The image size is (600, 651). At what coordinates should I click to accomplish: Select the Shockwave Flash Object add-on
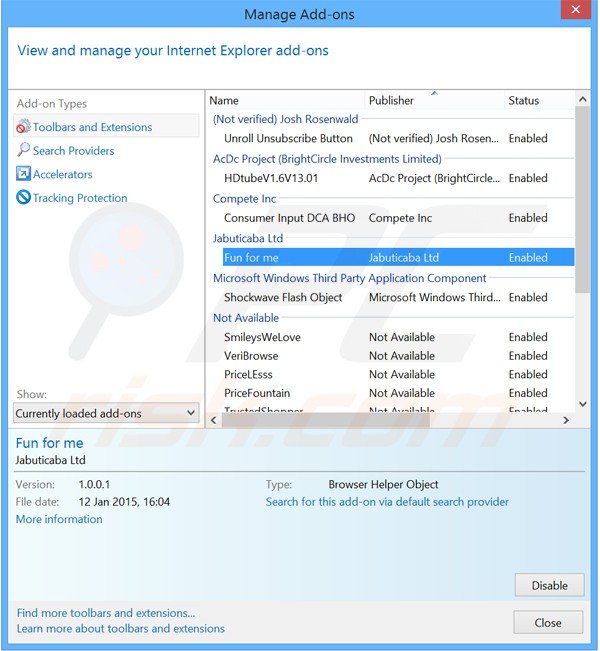(399, 297)
